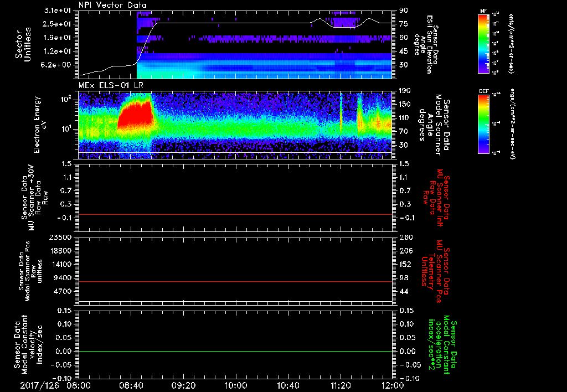Click the '150' scanner angle tick

coord(404,105)
